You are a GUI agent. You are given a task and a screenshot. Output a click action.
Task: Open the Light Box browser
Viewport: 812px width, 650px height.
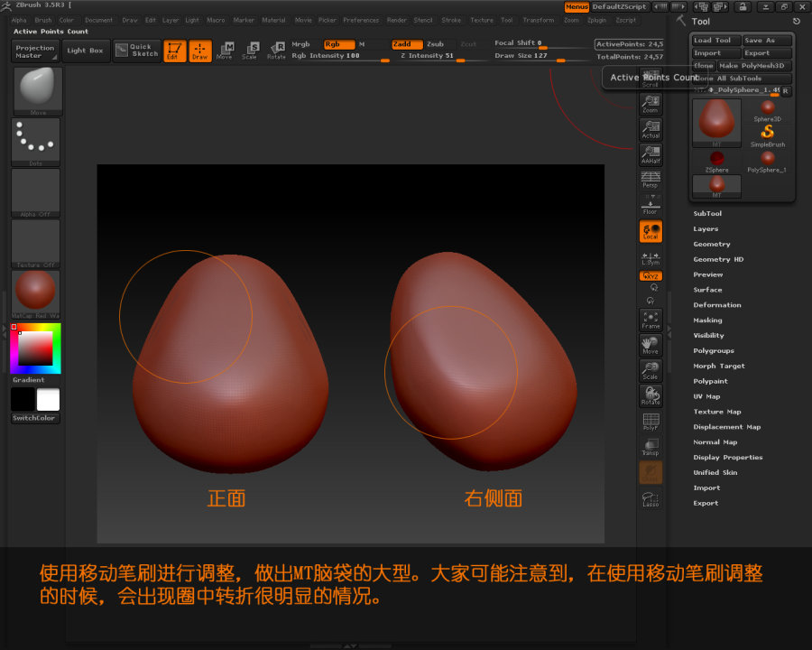pos(86,51)
